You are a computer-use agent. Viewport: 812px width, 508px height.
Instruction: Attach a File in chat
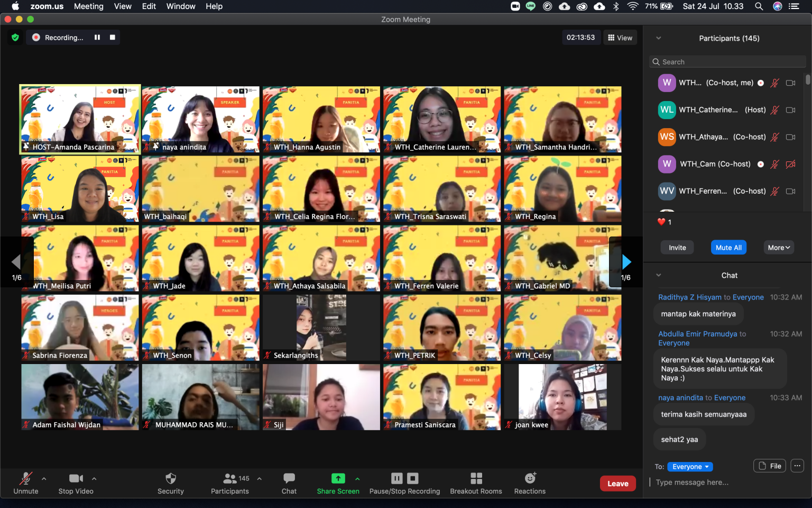769,466
